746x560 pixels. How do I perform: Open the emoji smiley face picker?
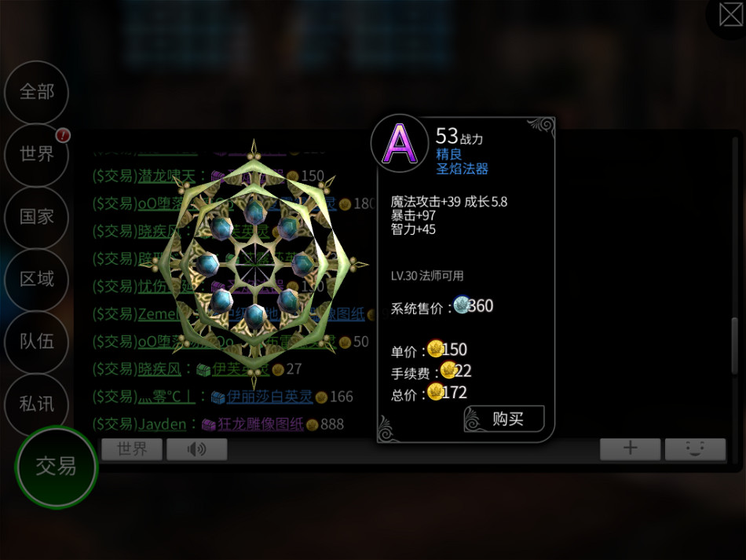(x=695, y=448)
